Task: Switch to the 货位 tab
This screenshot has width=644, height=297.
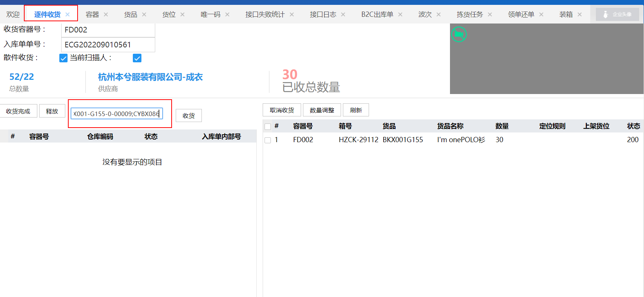Action: pos(169,15)
